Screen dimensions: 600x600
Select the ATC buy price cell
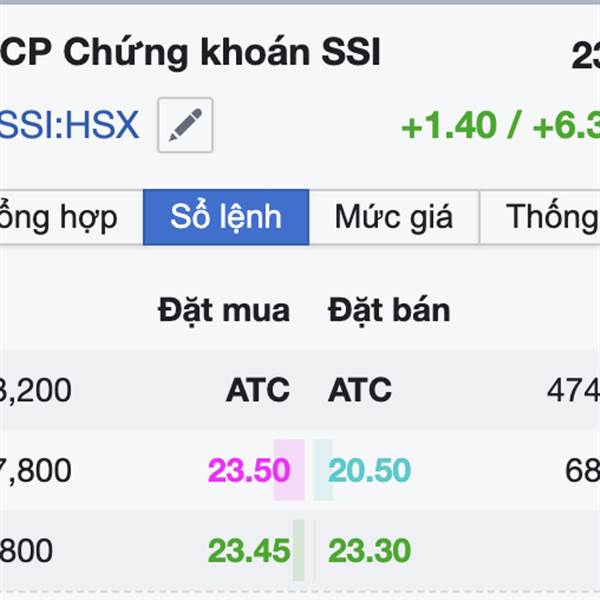(258, 390)
